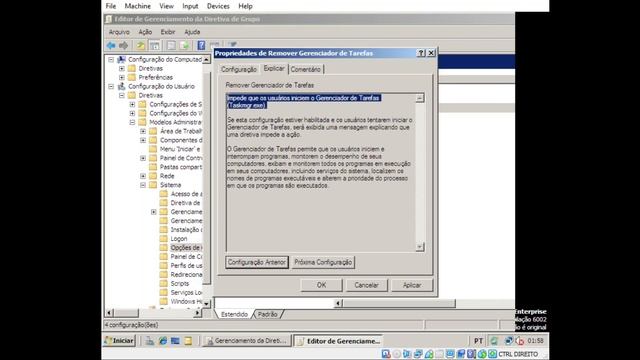Click the tree pane horizontal scroll right arrow

(x=198, y=313)
